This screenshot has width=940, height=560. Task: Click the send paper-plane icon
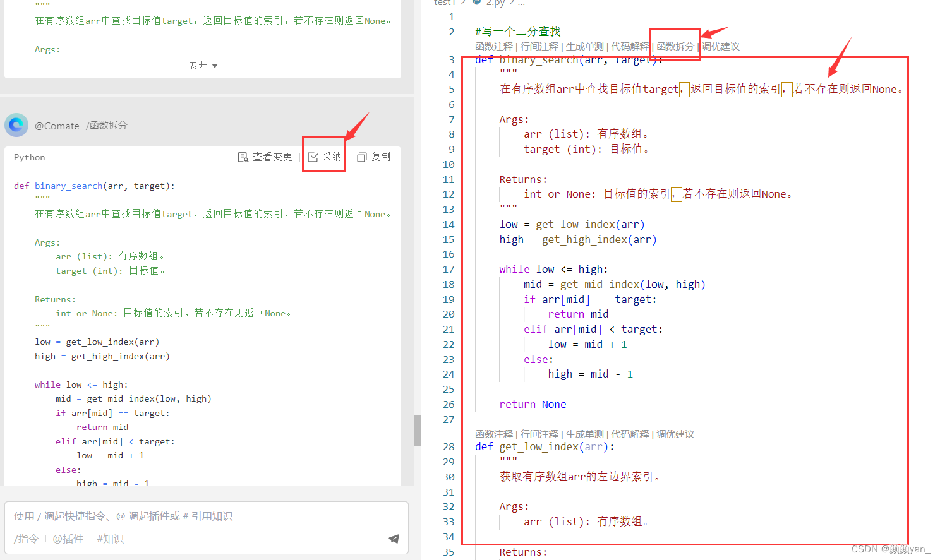coord(394,539)
